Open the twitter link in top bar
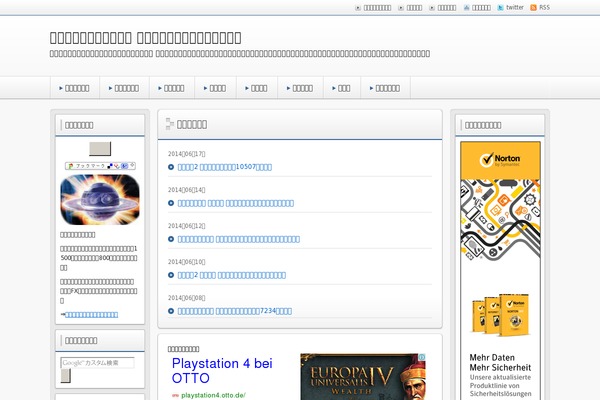The image size is (600, 400). point(515,7)
